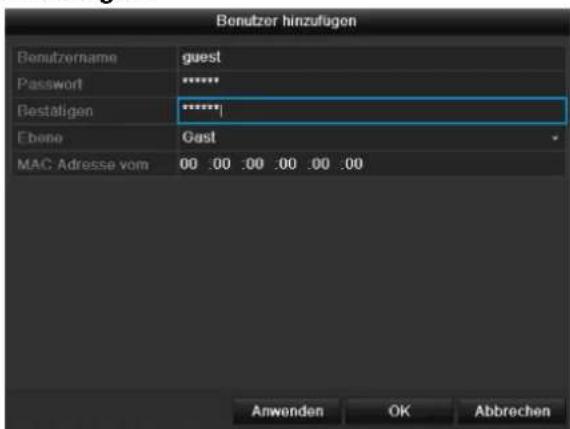The width and height of the screenshot is (570, 429).
Task: Click the Anwenden button
Action: click(287, 411)
